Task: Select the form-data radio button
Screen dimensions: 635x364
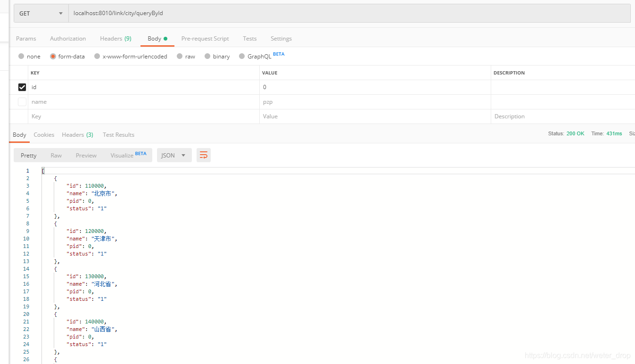Action: 53,56
